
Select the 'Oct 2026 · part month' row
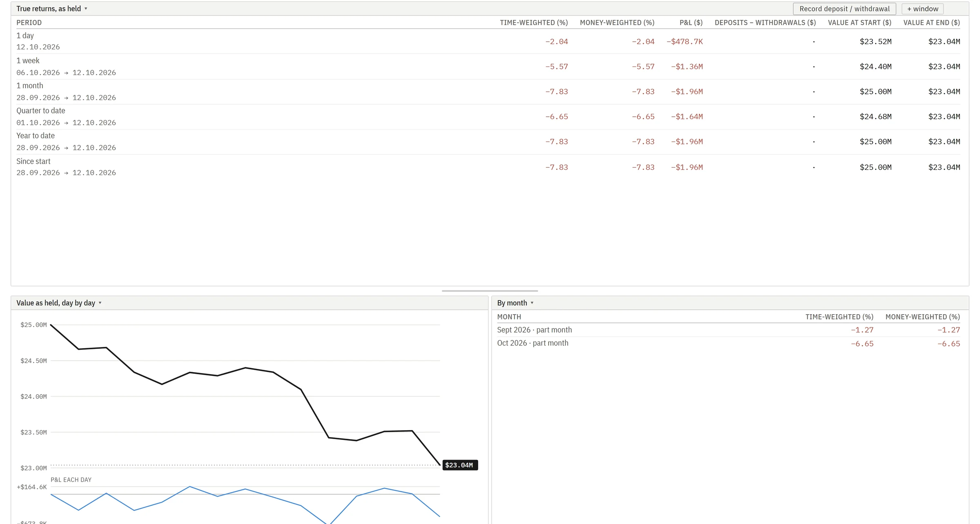728,343
